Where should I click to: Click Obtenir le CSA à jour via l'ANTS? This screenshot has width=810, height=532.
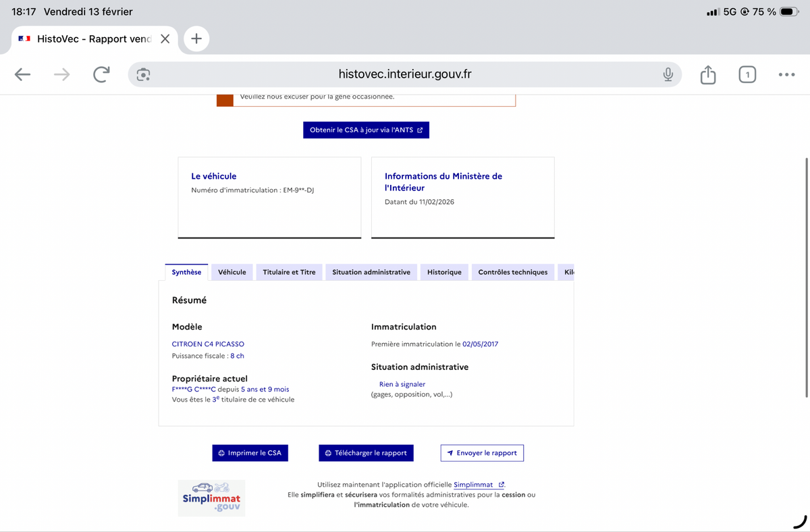coord(366,130)
